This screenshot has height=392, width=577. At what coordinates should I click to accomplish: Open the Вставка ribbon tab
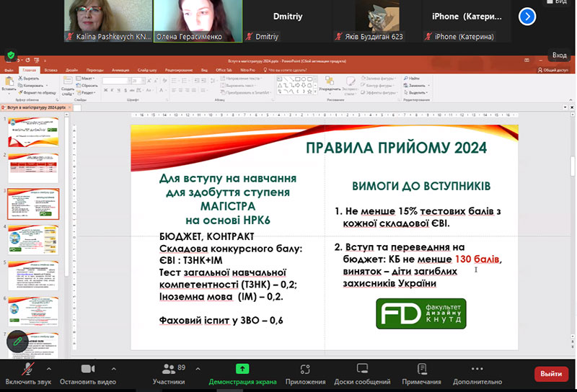(50, 70)
